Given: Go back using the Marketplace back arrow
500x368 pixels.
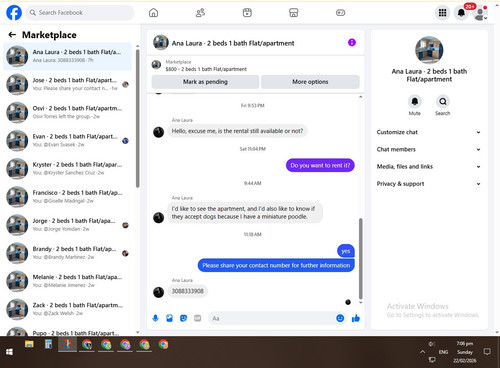Looking at the screenshot, I should 12,35.
